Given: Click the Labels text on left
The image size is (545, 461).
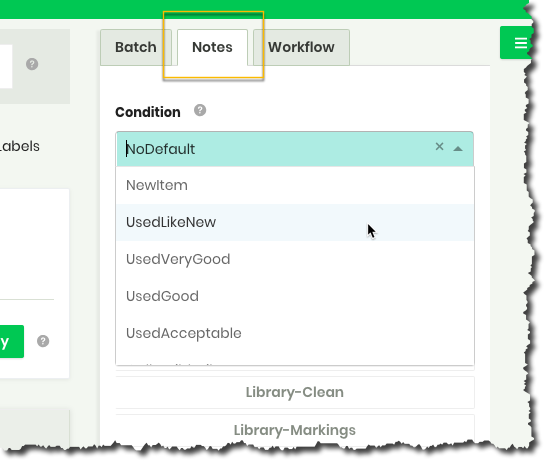Looking at the screenshot, I should 19,146.
